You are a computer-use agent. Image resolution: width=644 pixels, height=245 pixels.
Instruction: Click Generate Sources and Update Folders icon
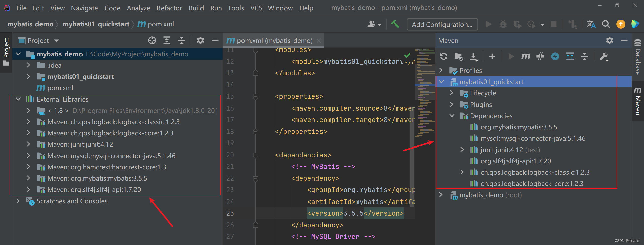point(459,56)
